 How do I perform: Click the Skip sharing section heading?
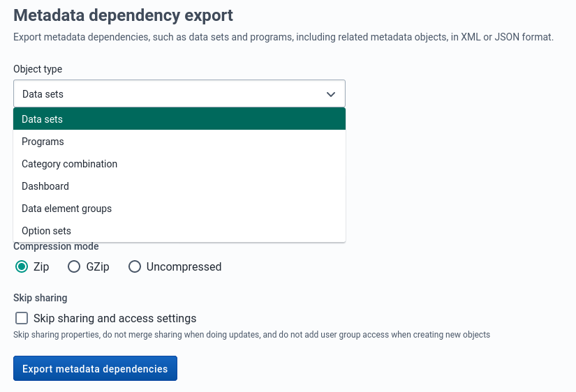40,298
